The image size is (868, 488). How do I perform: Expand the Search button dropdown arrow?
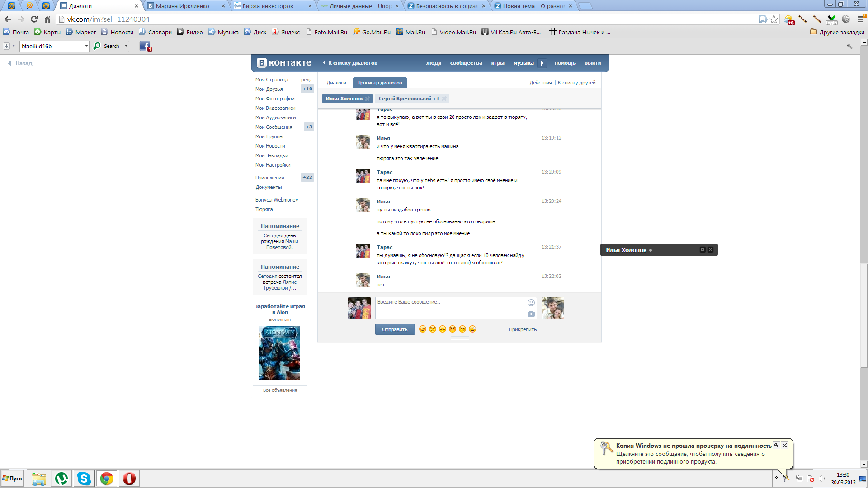[x=126, y=46]
